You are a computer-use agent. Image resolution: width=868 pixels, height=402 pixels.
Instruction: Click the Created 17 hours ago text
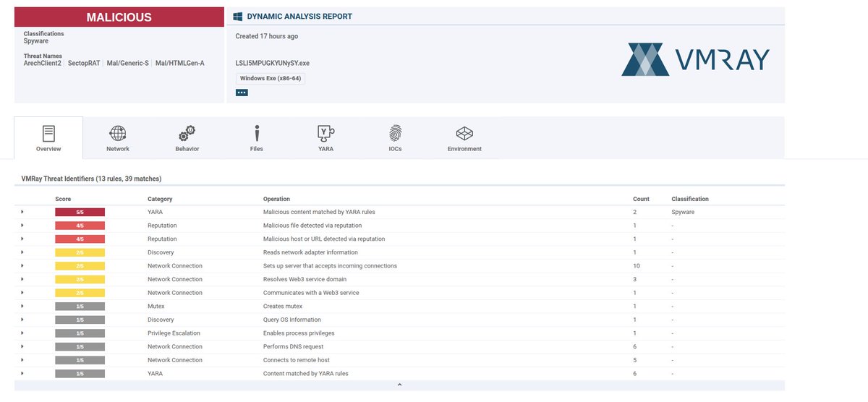tap(267, 36)
